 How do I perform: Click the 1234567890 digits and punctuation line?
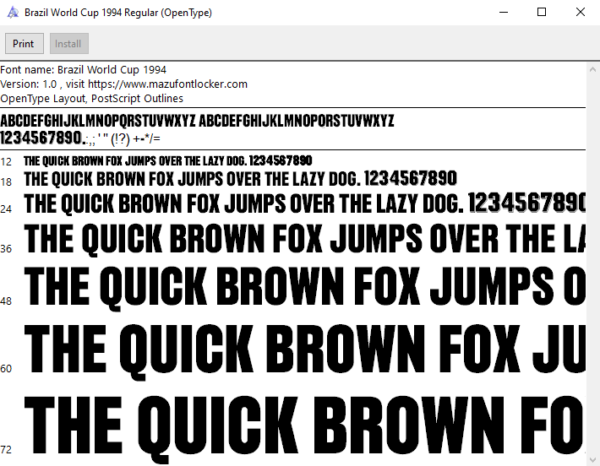coord(80,138)
